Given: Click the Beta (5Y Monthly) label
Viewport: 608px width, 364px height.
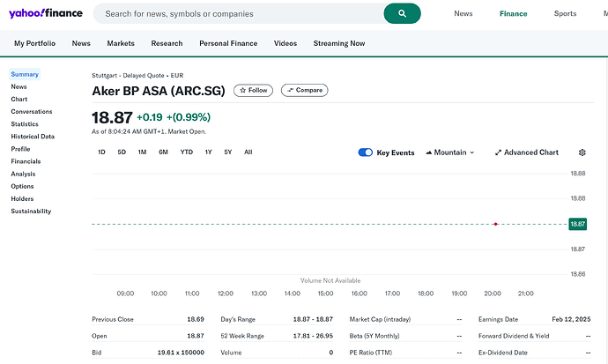Looking at the screenshot, I should click(374, 336).
